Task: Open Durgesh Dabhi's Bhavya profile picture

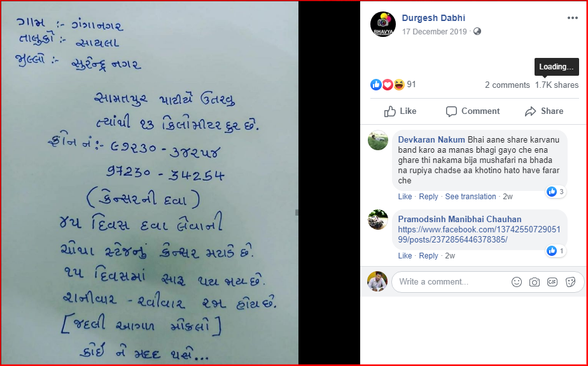Action: tap(383, 24)
